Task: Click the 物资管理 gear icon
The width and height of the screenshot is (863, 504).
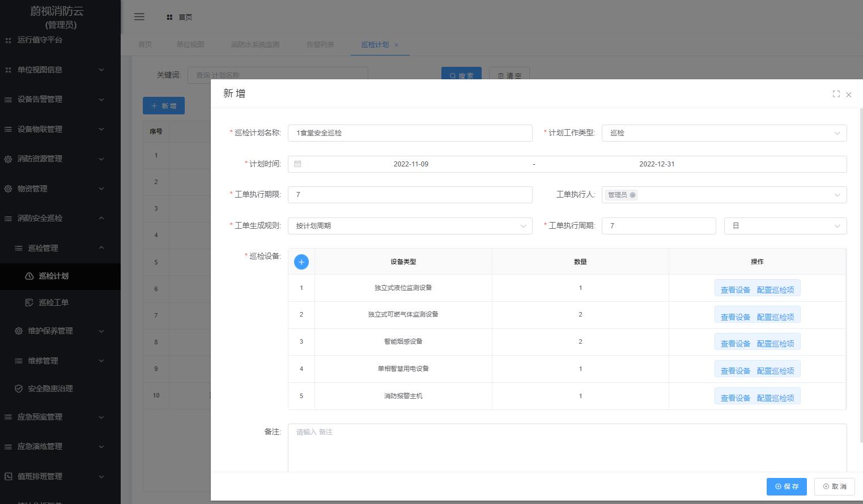Action: [8, 189]
